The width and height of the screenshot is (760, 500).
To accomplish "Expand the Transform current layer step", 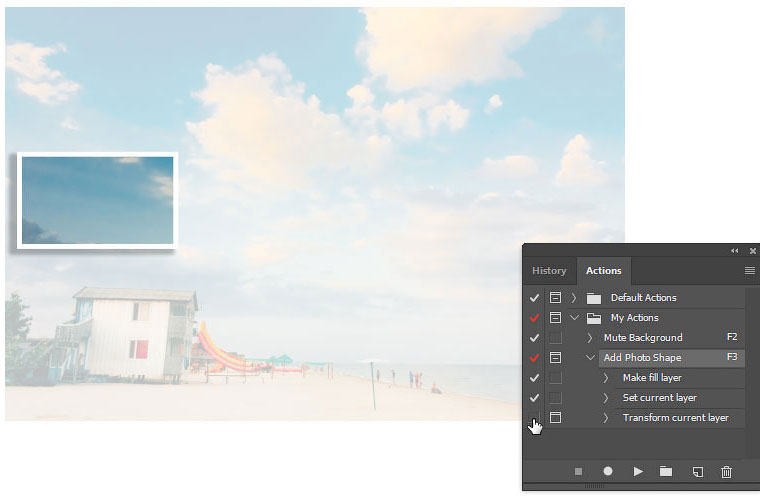I will (606, 418).
